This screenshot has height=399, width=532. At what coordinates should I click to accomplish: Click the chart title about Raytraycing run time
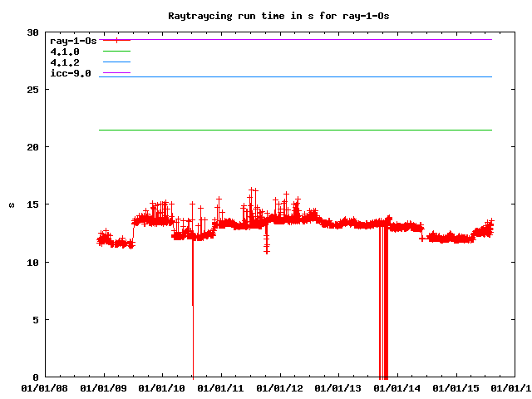coord(266,16)
